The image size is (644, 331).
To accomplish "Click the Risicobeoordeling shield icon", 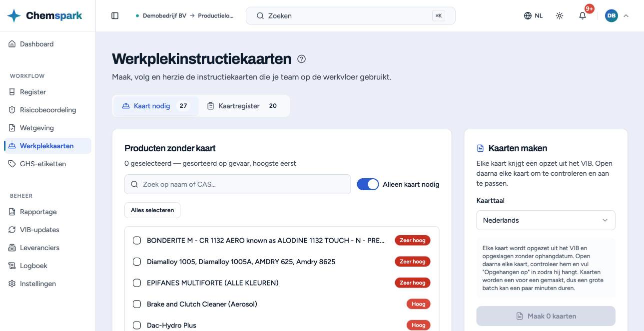I will click(x=12, y=110).
